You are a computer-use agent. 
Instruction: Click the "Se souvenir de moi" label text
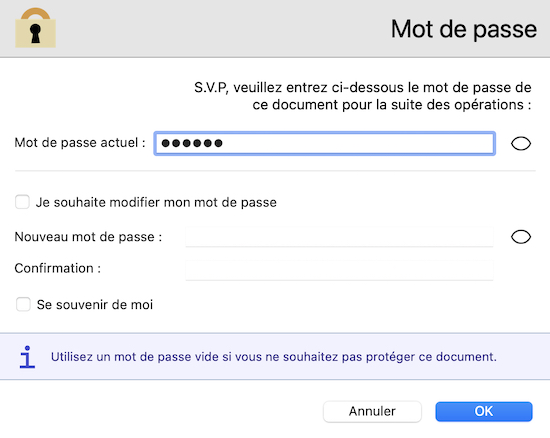pyautogui.click(x=95, y=305)
